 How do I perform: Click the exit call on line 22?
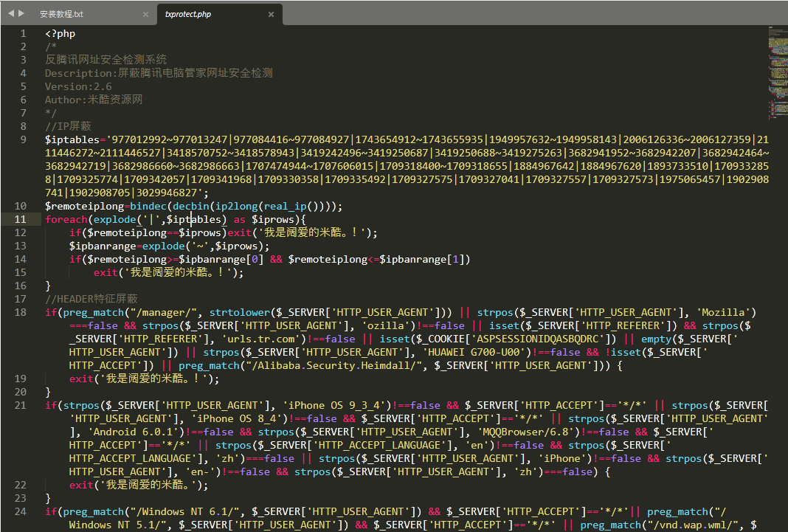[81, 486]
